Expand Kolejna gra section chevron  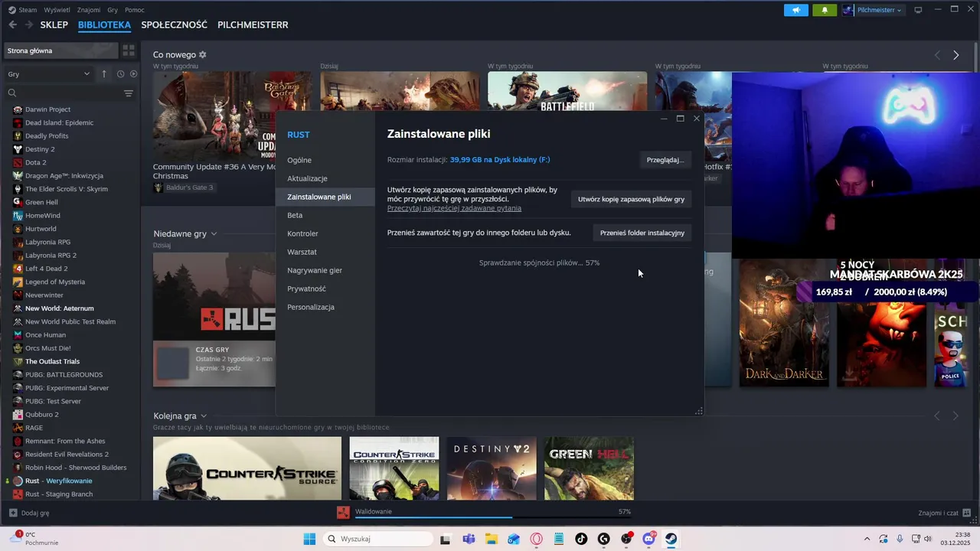(204, 416)
